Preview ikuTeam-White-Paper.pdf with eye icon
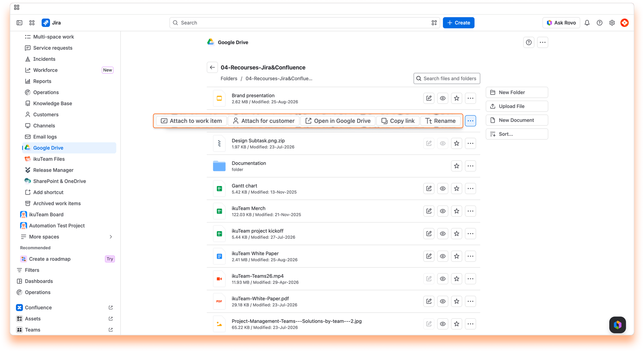The width and height of the screenshot is (644, 352). point(443,301)
